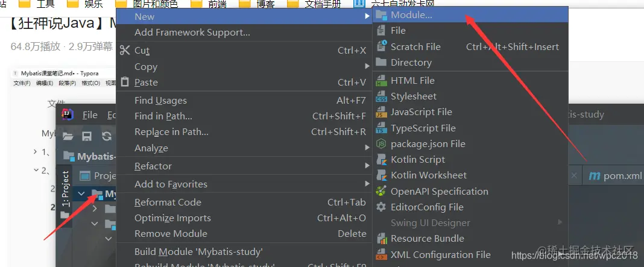Open the File menu in IntelliJ
This screenshot has height=267, width=644.
point(90,115)
